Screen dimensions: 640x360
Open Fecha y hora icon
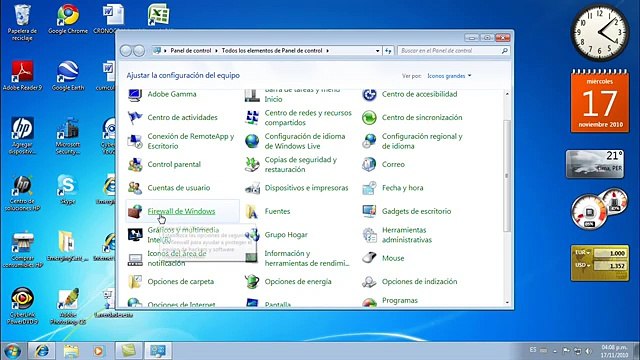[369, 188]
